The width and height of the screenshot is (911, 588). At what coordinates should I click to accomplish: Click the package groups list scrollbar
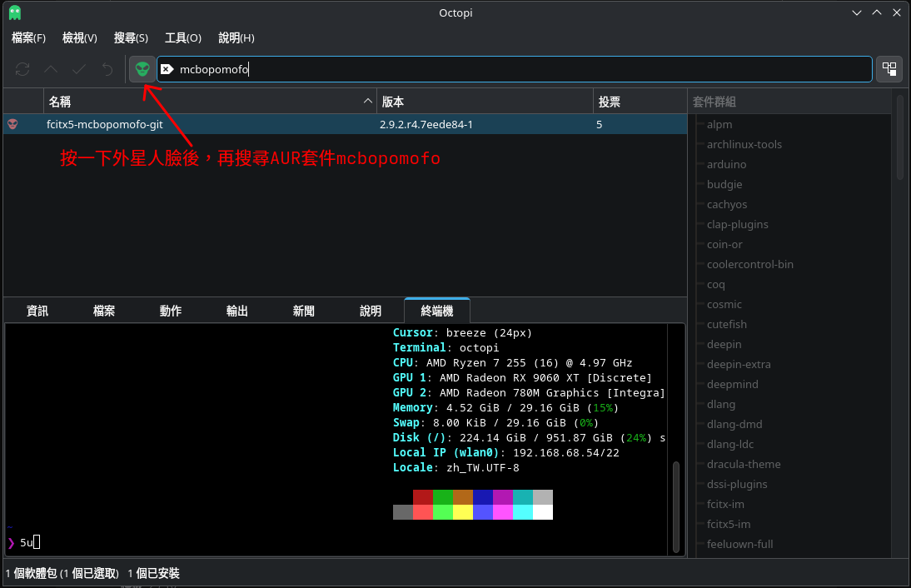click(x=900, y=138)
